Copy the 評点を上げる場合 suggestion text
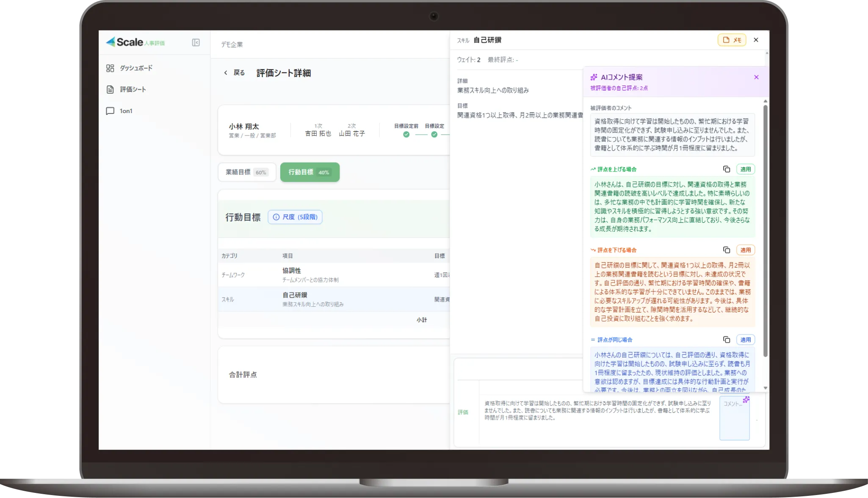 (727, 169)
